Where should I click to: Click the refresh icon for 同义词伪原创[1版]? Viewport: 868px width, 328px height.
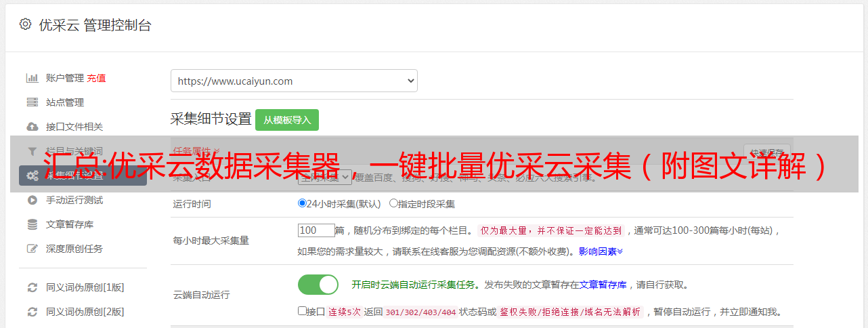point(32,287)
